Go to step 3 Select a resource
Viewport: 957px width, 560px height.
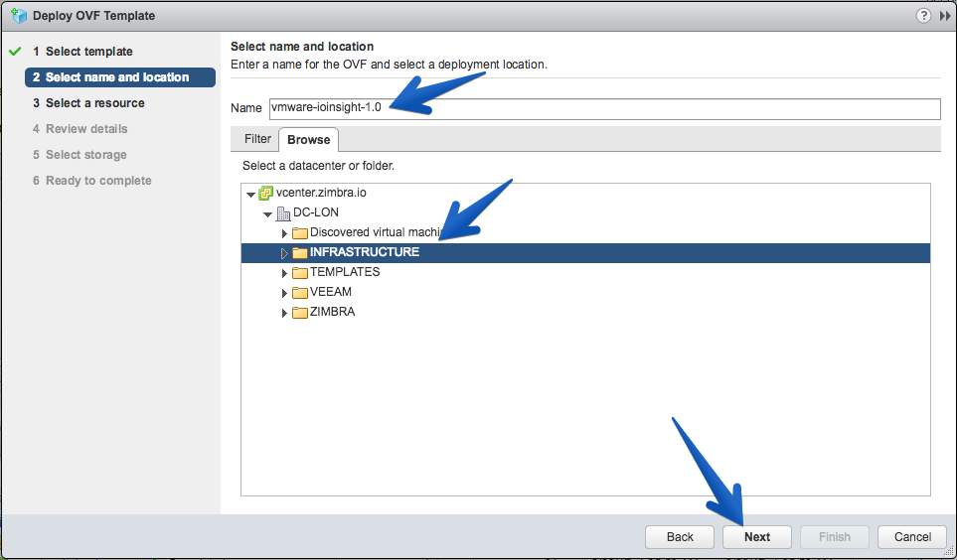coord(88,103)
